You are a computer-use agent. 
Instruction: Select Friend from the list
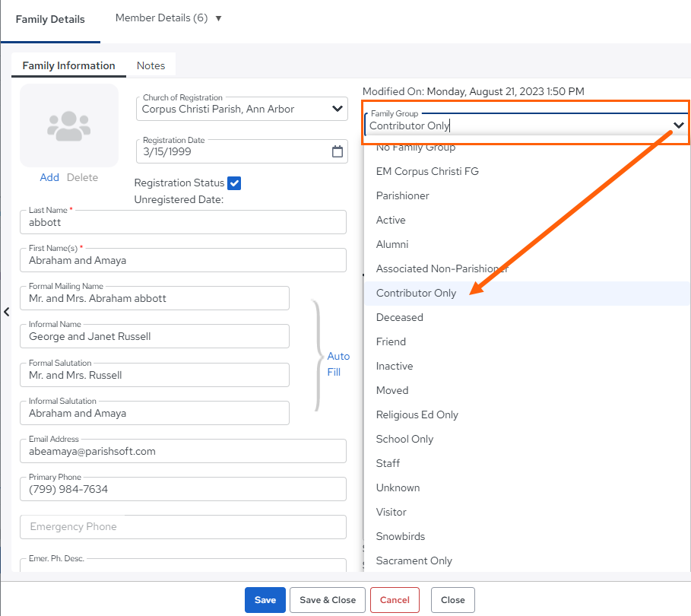(x=527, y=341)
